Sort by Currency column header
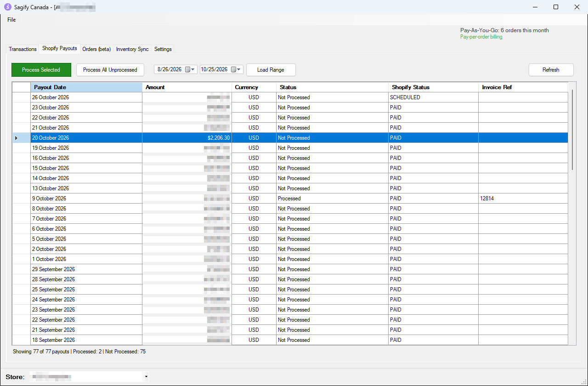Image resolution: width=588 pixels, height=386 pixels. click(x=254, y=87)
